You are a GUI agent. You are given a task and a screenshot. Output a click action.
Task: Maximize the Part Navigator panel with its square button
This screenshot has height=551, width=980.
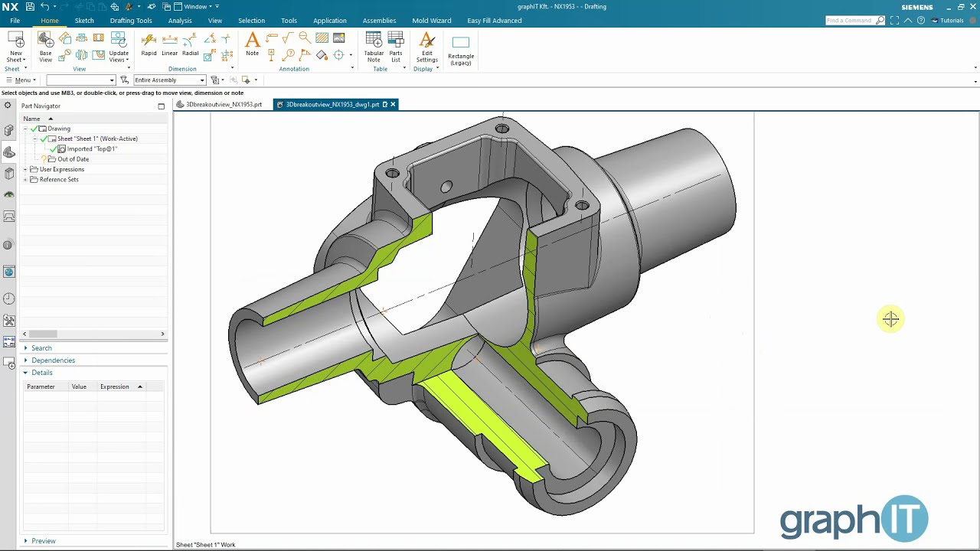(x=161, y=106)
